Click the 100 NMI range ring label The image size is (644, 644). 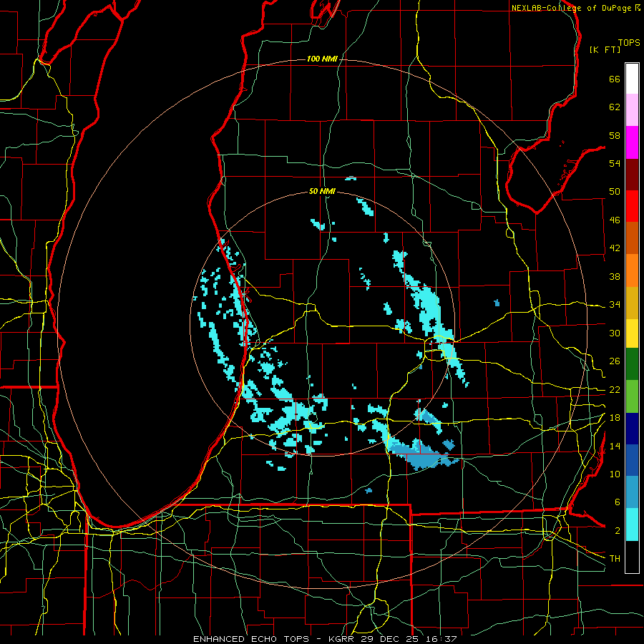click(322, 59)
